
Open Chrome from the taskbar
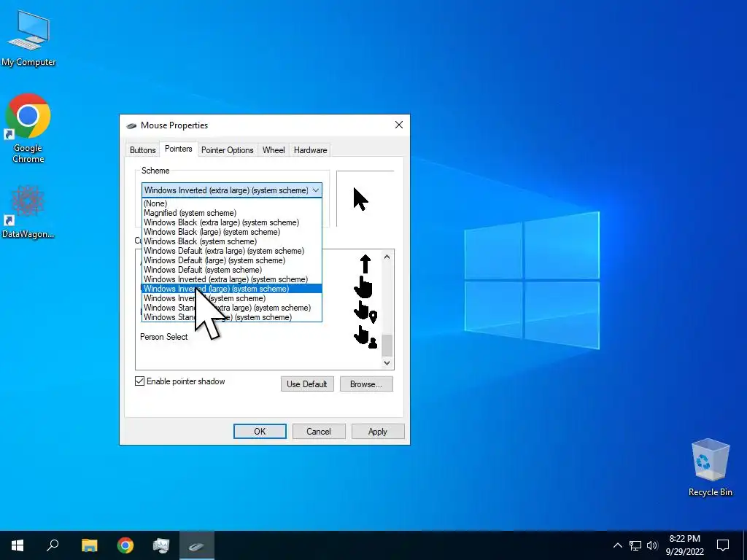coord(125,545)
